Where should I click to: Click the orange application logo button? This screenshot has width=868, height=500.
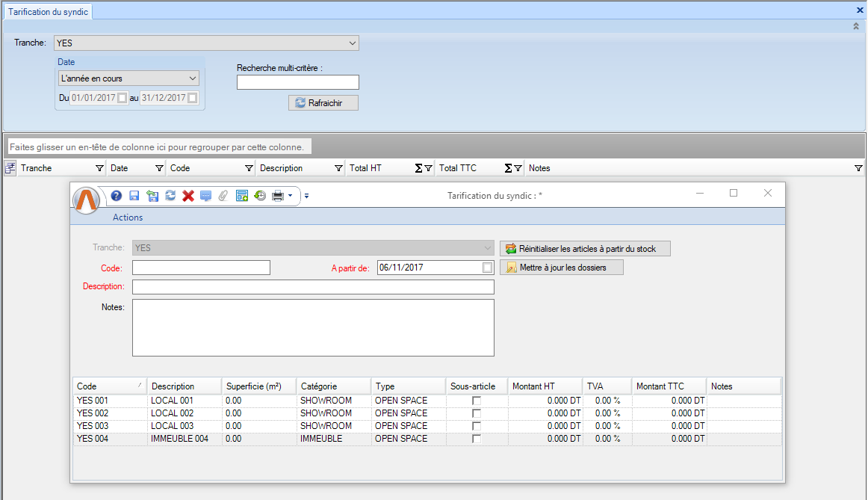(87, 200)
